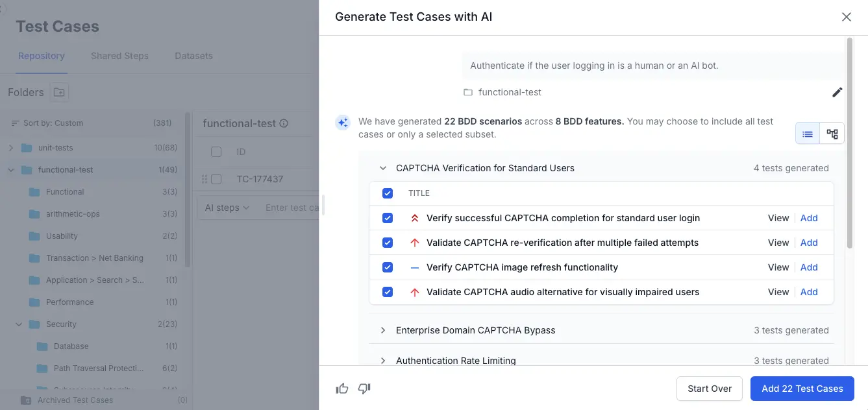Click the medium priority dash icon for image refresh test
The image size is (868, 410).
(415, 267)
